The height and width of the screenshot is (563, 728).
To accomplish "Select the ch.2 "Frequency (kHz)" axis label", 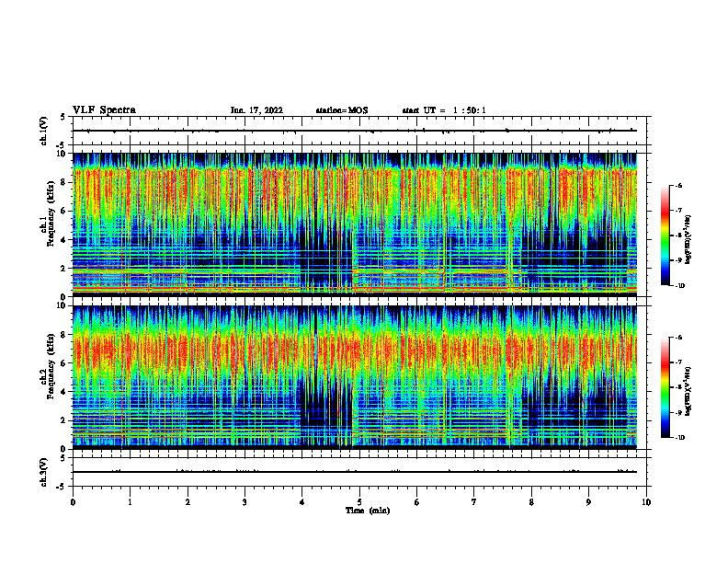I will click(51, 366).
